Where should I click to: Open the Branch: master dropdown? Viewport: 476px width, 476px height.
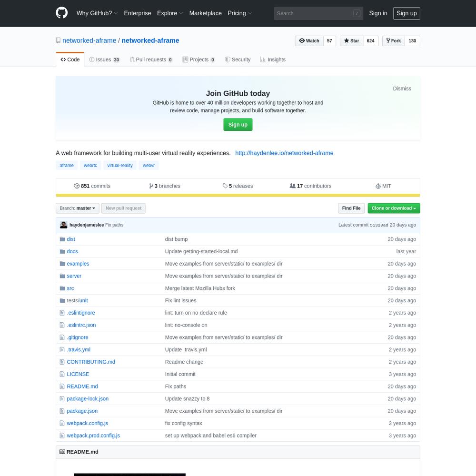coord(78,208)
